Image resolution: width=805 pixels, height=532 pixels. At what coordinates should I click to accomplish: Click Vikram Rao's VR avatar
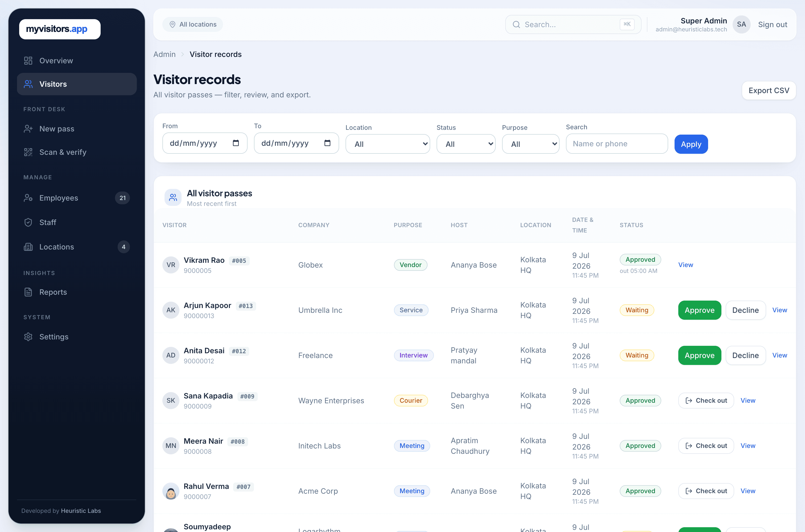coord(171,265)
